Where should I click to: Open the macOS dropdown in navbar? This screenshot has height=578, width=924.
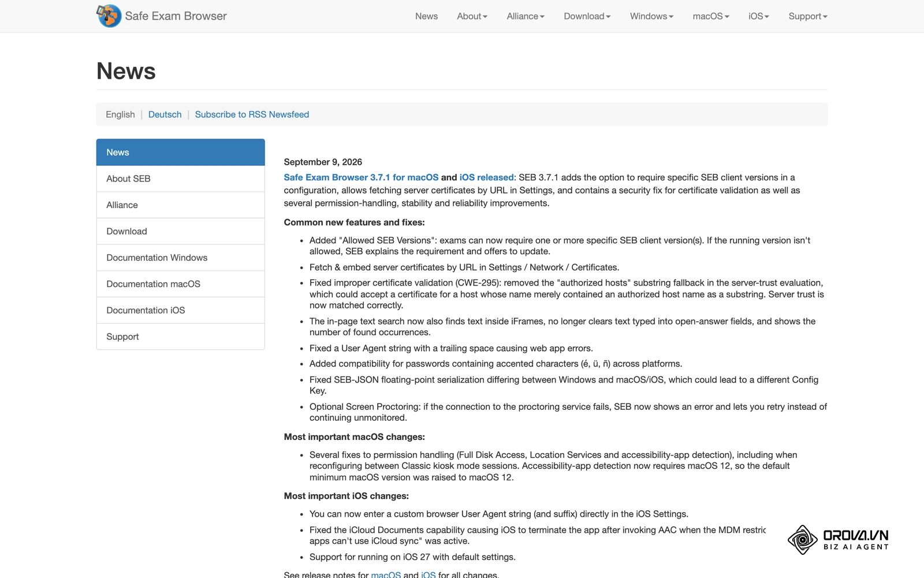point(711,16)
